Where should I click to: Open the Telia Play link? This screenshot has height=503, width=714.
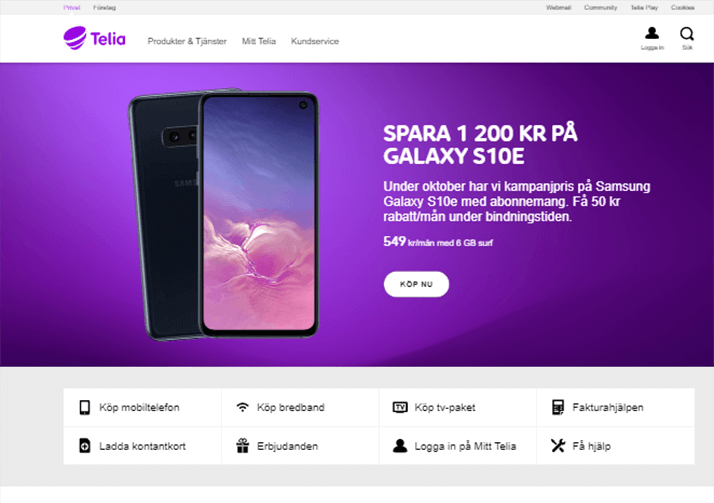point(644,8)
